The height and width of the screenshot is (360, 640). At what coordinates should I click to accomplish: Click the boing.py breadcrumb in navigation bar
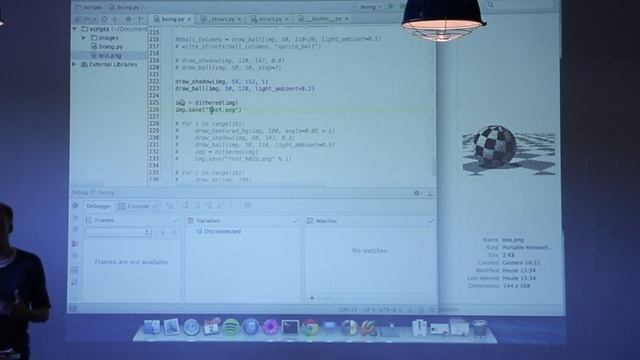[125, 7]
